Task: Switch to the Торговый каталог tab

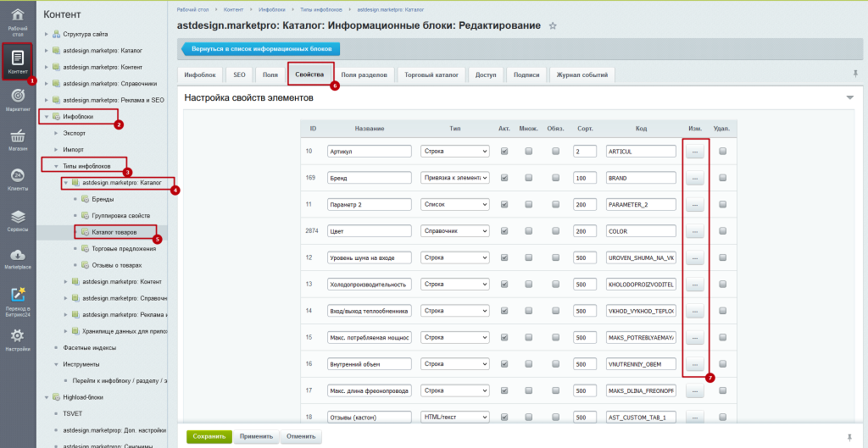Action: click(431, 75)
